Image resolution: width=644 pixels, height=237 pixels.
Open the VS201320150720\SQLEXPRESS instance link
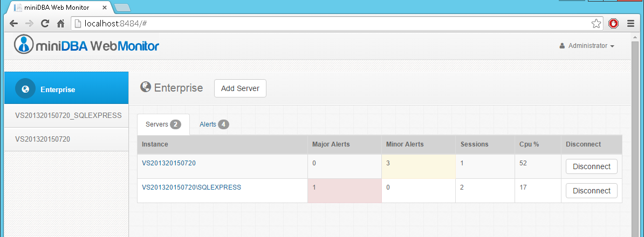tap(191, 187)
